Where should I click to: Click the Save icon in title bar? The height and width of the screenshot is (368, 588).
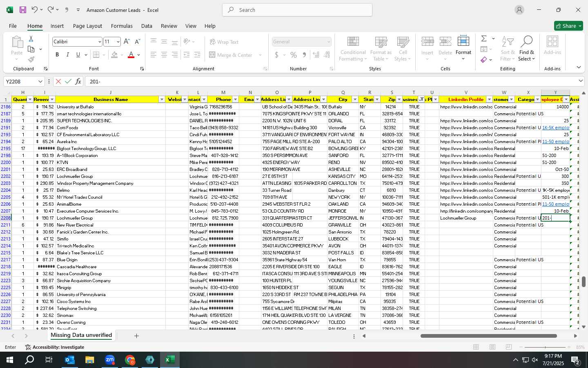[x=23, y=10]
